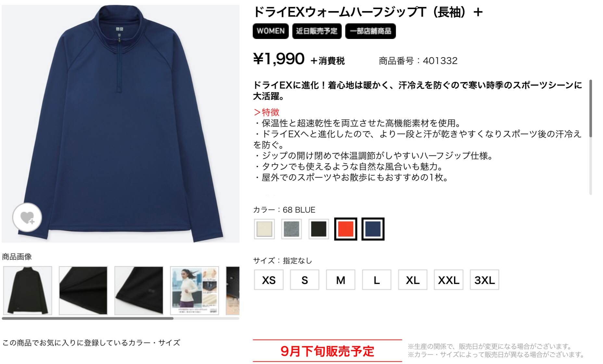
Task: Choose size S
Action: (305, 280)
